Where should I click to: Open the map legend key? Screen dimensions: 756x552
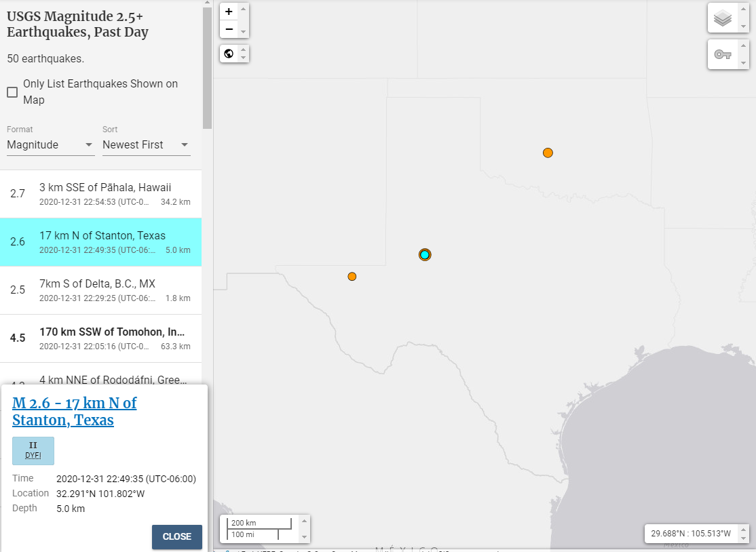723,54
